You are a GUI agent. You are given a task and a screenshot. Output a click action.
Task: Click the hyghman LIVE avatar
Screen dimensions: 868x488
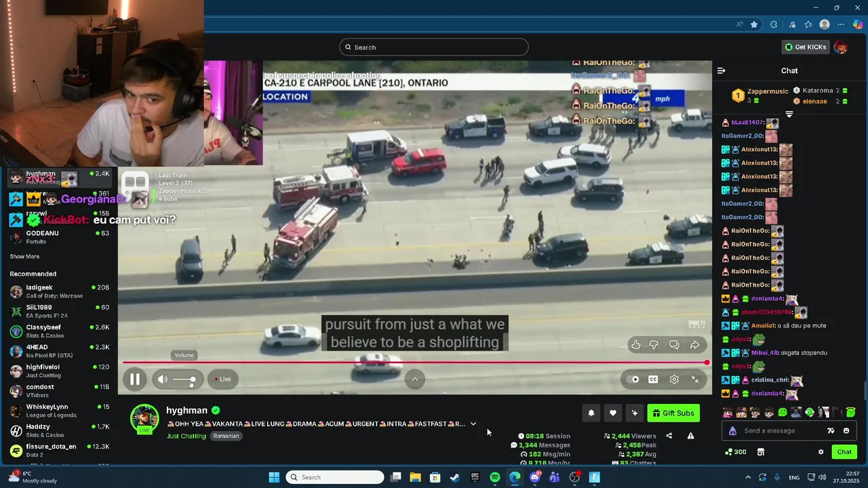tap(144, 419)
